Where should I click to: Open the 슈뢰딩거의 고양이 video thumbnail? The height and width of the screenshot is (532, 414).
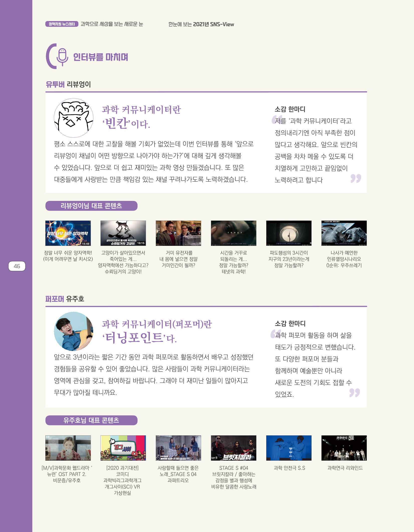pos(123,233)
